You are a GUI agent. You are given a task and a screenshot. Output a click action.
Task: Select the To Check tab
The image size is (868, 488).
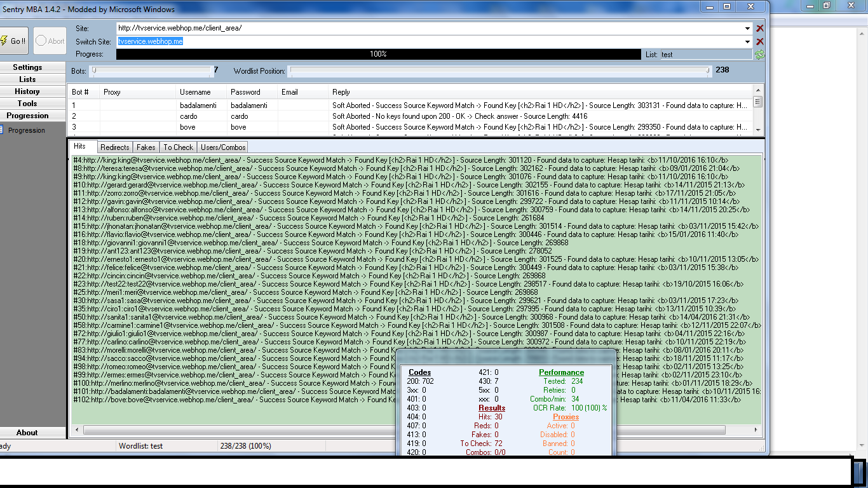tap(178, 147)
